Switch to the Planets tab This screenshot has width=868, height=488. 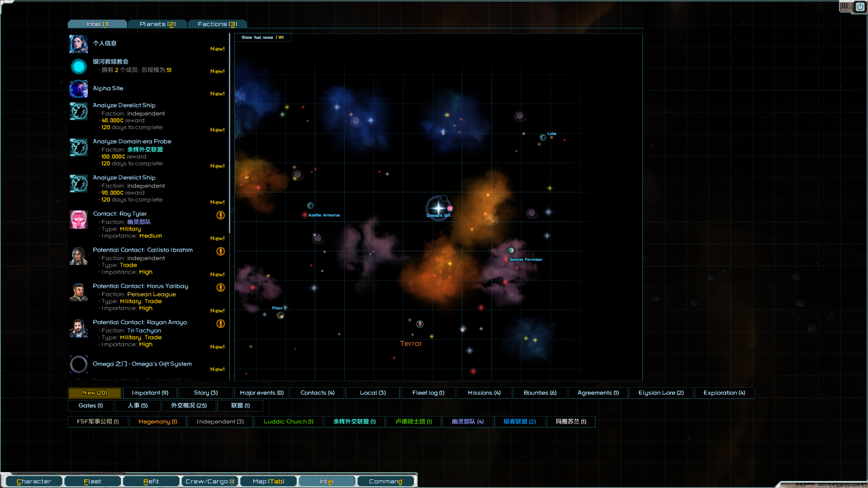(x=157, y=24)
